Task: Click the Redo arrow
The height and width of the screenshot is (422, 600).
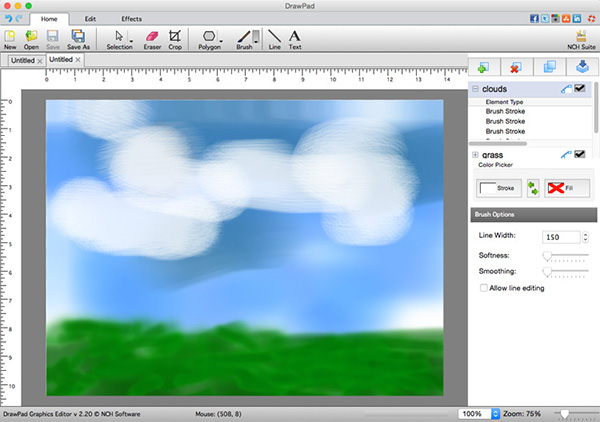Action: click(x=19, y=18)
